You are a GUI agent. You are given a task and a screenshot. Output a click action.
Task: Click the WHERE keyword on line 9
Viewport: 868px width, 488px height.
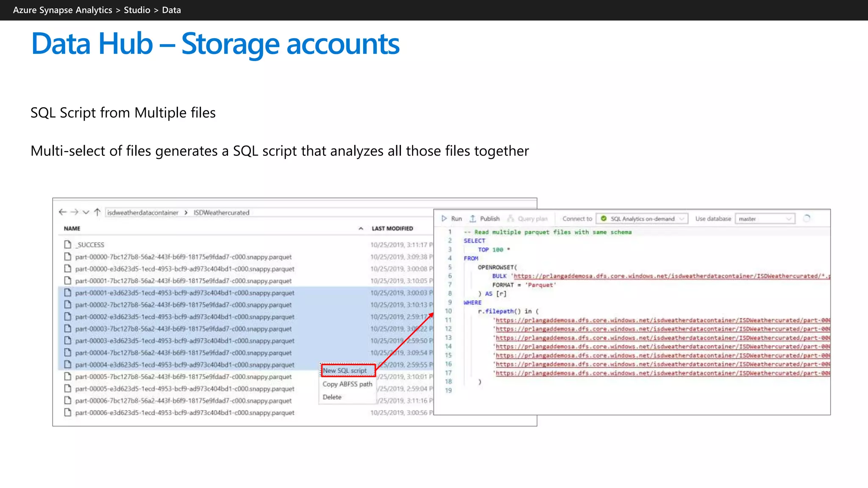(x=472, y=302)
